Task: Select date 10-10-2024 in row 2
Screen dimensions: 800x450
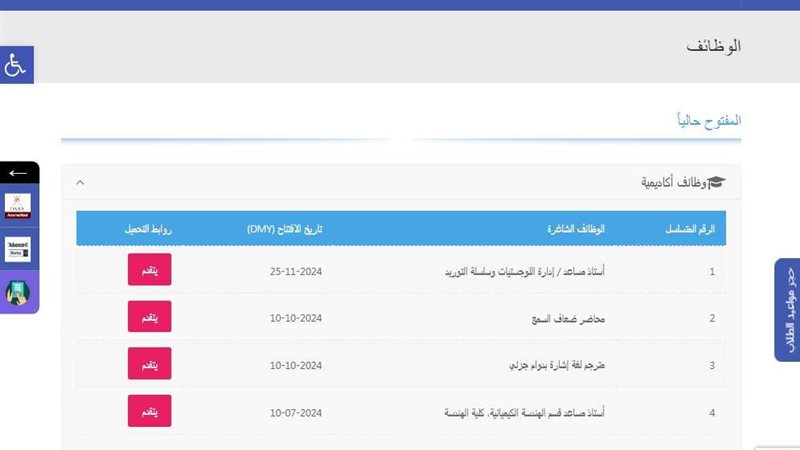Action: pos(296,318)
